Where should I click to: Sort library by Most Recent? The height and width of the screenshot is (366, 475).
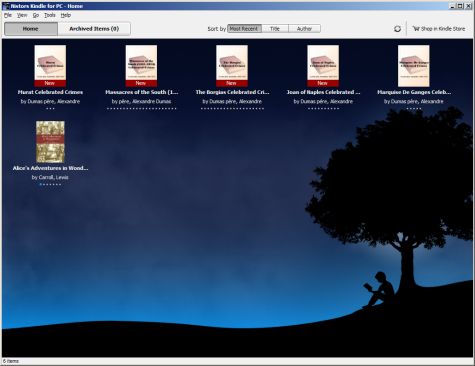pos(244,29)
